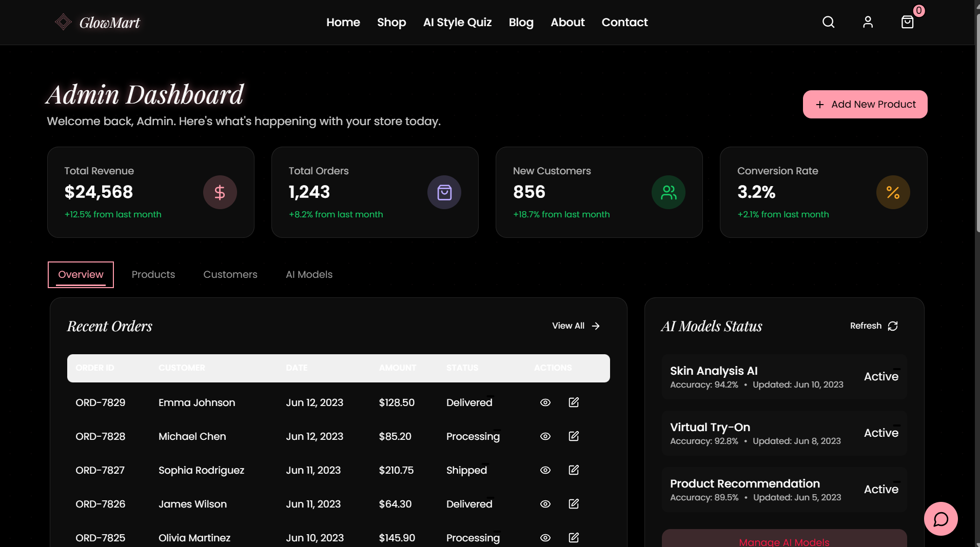View order ORD-7829 with eye icon
The width and height of the screenshot is (980, 547).
545,402
